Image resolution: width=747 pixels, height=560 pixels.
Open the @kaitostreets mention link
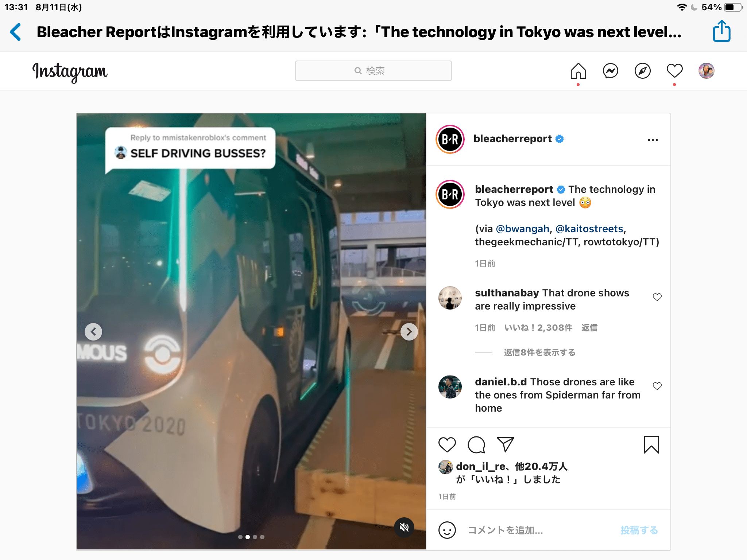point(589,229)
